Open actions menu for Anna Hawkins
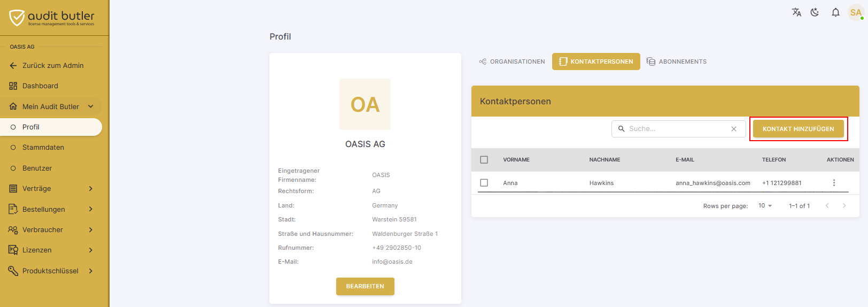 (834, 183)
